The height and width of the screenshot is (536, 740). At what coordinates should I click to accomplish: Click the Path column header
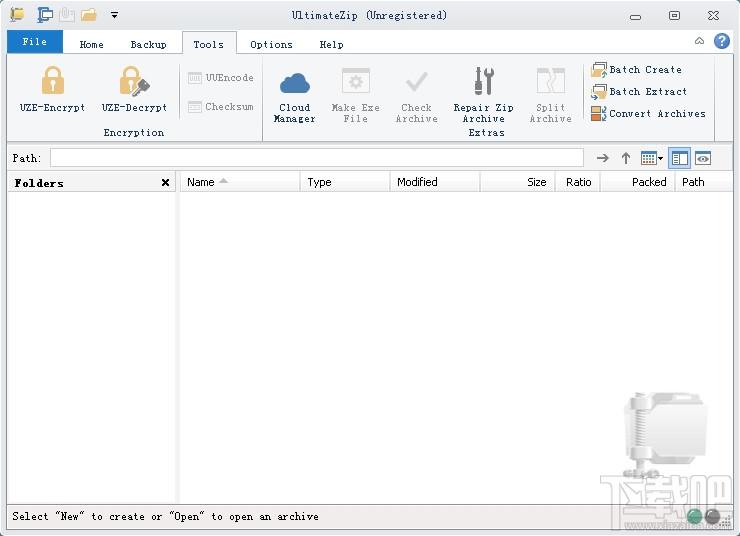tap(704, 182)
